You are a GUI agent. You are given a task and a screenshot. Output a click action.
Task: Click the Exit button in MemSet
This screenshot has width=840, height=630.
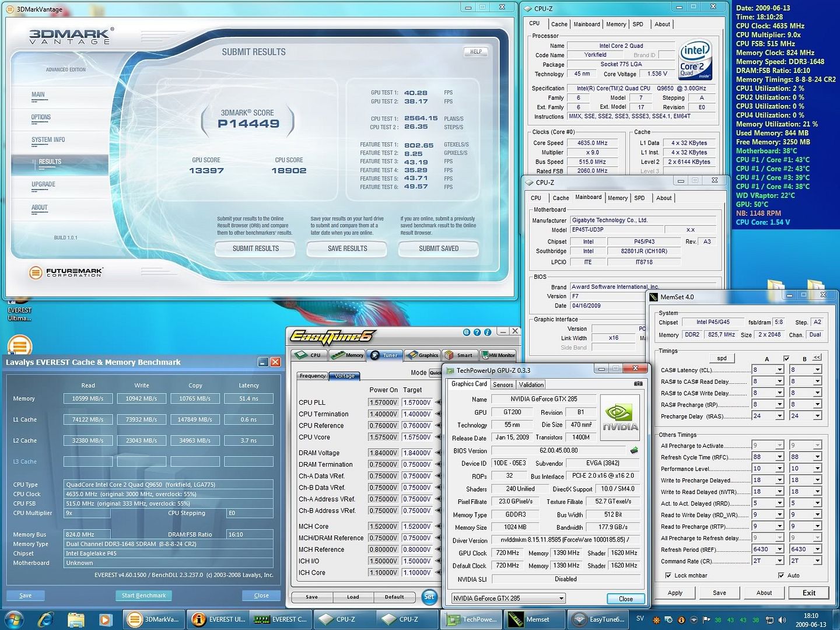click(x=808, y=593)
